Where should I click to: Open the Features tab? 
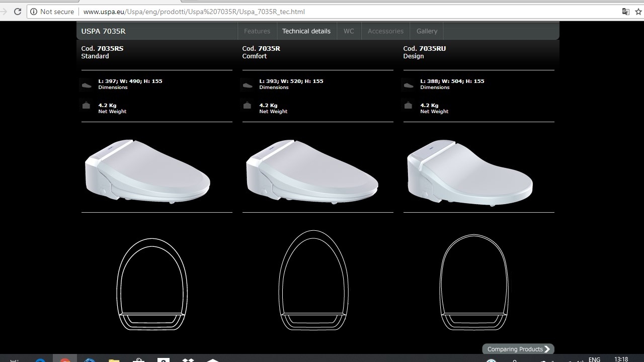257,31
